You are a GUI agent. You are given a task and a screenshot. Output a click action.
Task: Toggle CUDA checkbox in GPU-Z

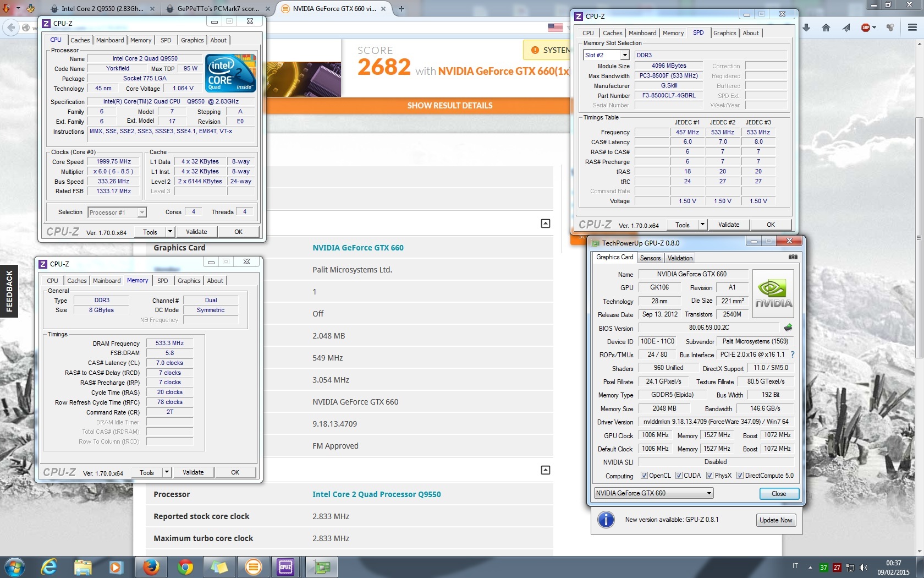click(x=679, y=476)
